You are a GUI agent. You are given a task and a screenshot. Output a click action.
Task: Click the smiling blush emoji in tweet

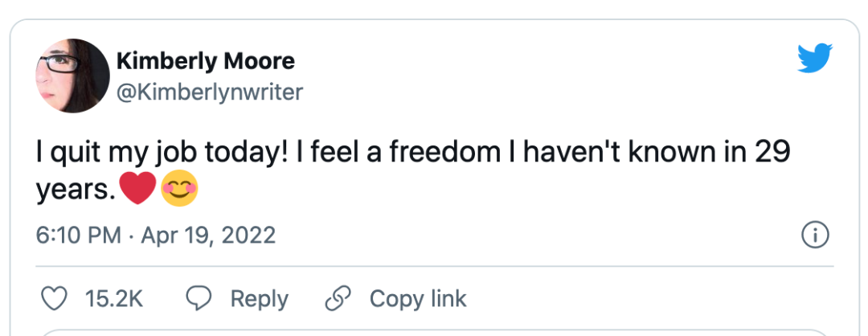click(179, 190)
